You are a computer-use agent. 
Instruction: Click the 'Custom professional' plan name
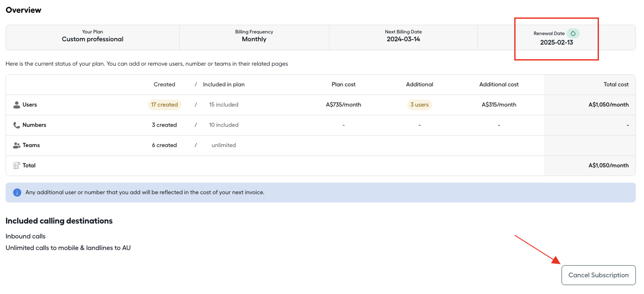(x=92, y=39)
